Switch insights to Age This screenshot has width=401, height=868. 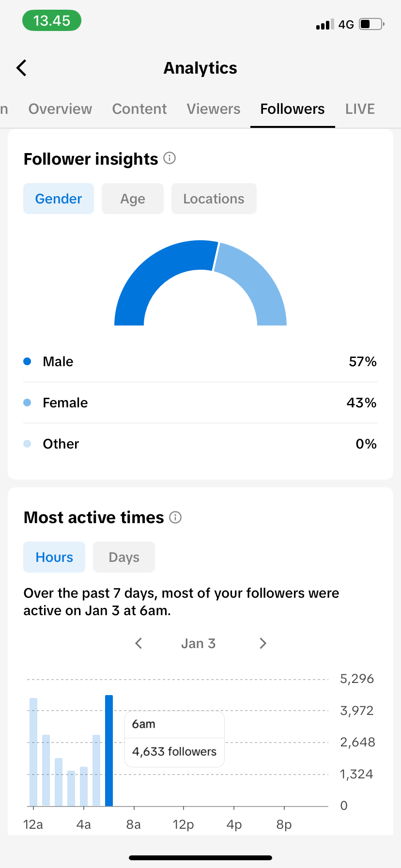(133, 199)
